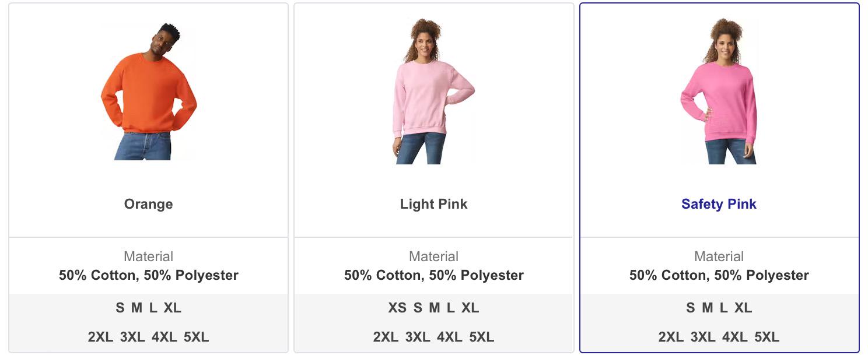Select size 5XL on the Orange card

[196, 337]
